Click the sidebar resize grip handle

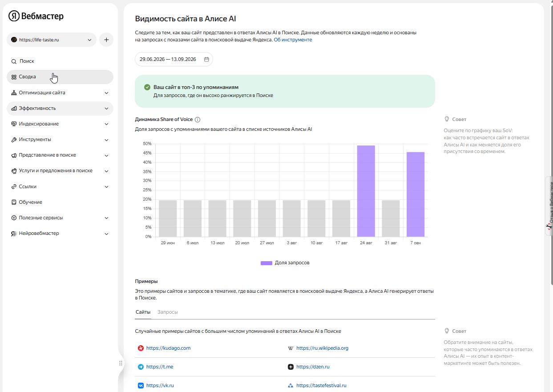click(121, 363)
